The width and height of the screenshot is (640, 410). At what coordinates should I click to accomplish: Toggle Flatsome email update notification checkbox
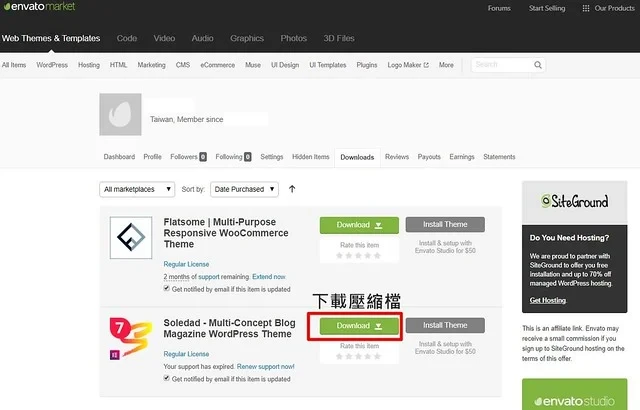pyautogui.click(x=167, y=288)
